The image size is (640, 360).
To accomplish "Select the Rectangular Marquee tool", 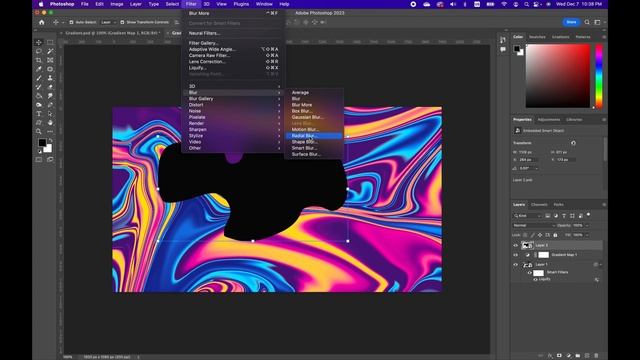I will point(50,42).
